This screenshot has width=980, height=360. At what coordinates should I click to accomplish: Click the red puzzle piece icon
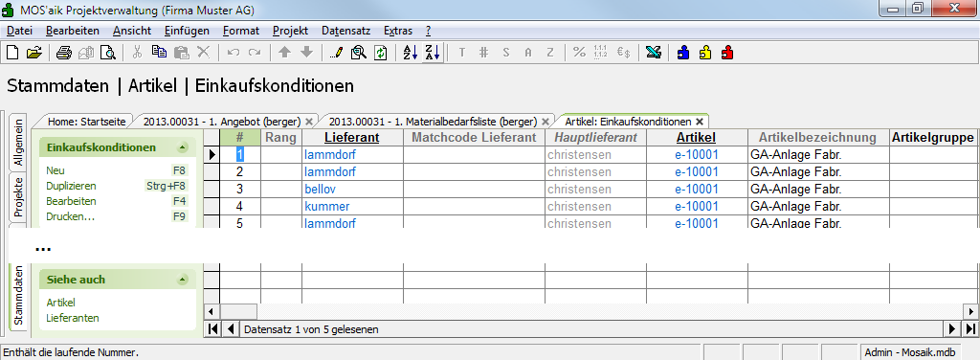727,53
